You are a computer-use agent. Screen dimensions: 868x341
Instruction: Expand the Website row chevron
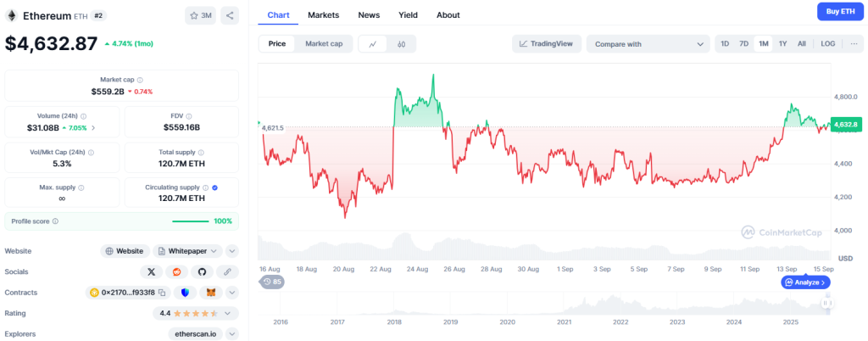[232, 251]
